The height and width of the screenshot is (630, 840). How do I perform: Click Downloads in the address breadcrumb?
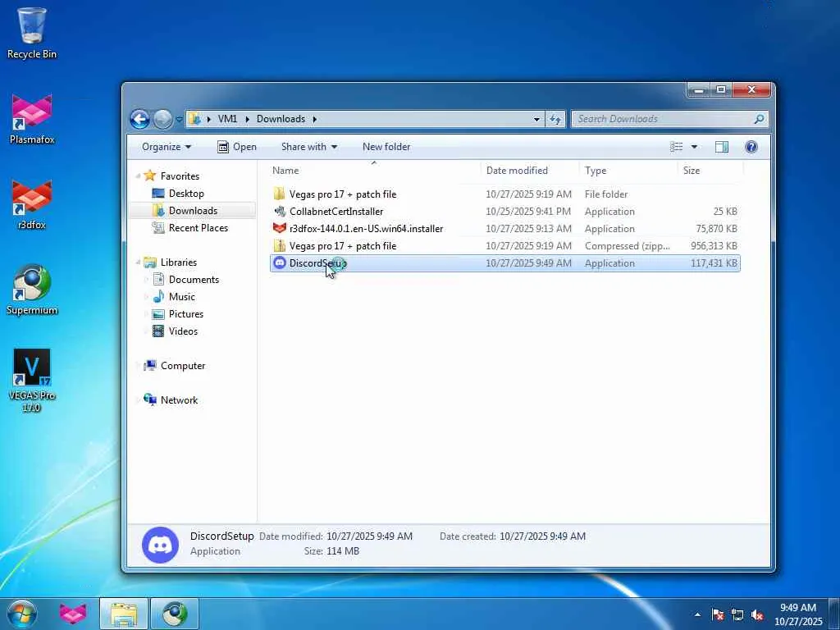point(281,119)
